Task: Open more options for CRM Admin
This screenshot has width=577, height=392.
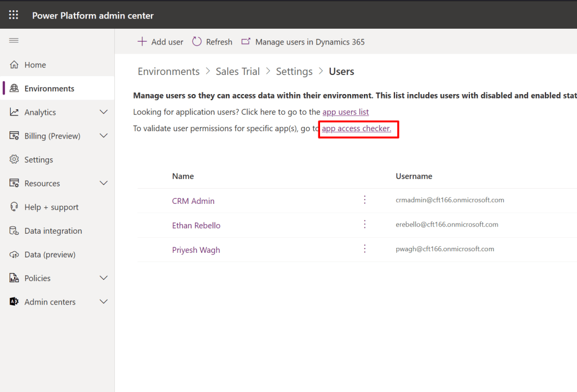Action: pos(365,200)
